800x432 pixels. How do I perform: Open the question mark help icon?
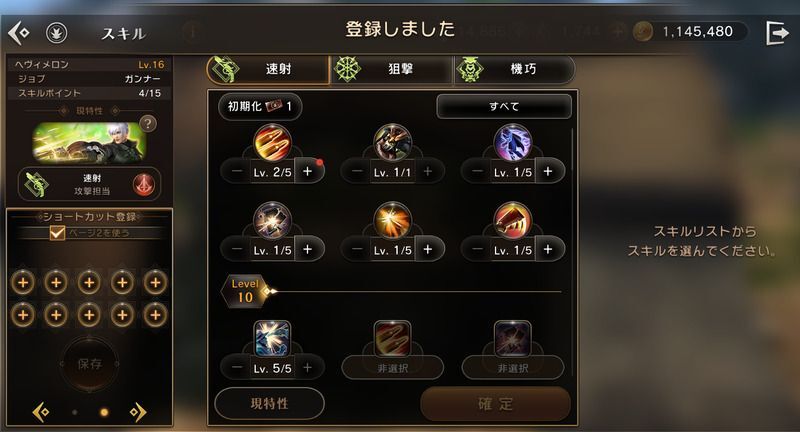click(148, 123)
